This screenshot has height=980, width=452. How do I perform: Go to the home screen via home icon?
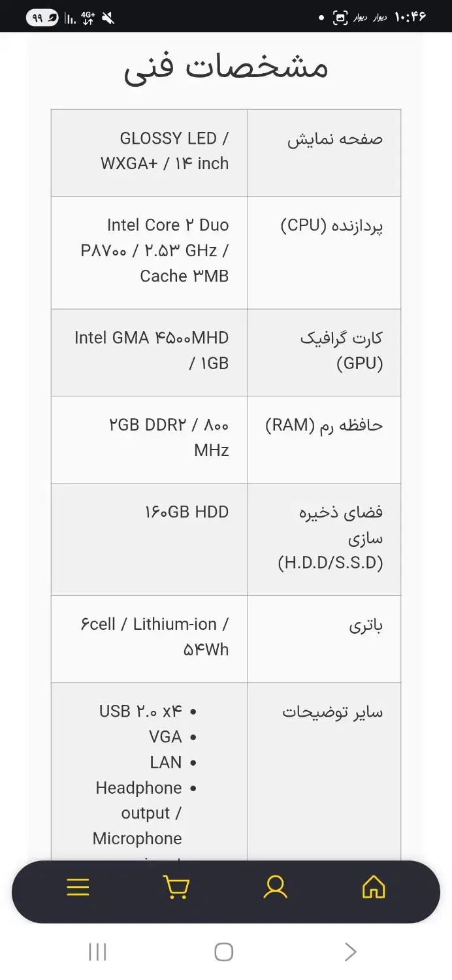[x=373, y=887]
